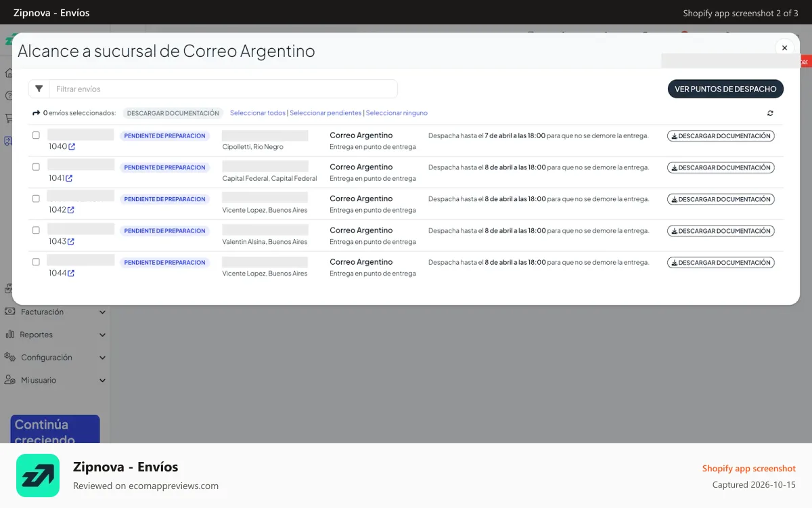
Task: Expand the Reportes sidebar section
Action: (x=55, y=335)
